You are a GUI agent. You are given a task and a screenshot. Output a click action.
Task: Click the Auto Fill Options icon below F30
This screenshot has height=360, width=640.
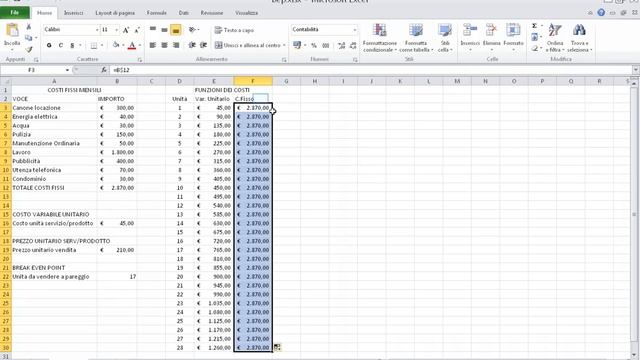pos(277,347)
